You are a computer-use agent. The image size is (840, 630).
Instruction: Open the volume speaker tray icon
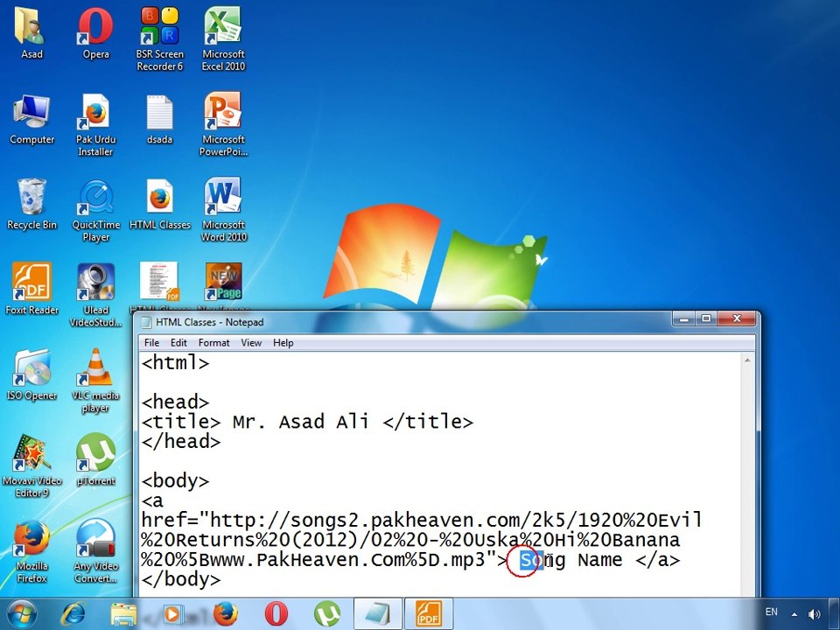815,614
